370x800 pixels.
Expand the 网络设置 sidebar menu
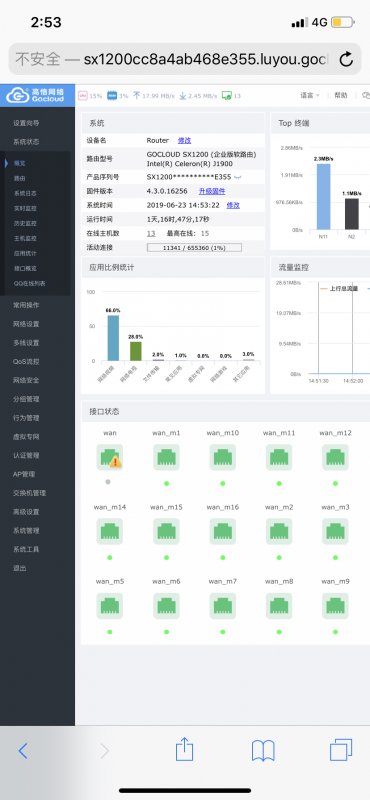26,324
